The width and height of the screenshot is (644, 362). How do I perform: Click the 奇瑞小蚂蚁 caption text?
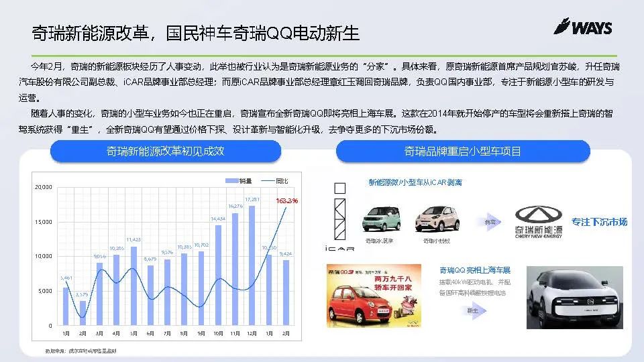pos(437,241)
